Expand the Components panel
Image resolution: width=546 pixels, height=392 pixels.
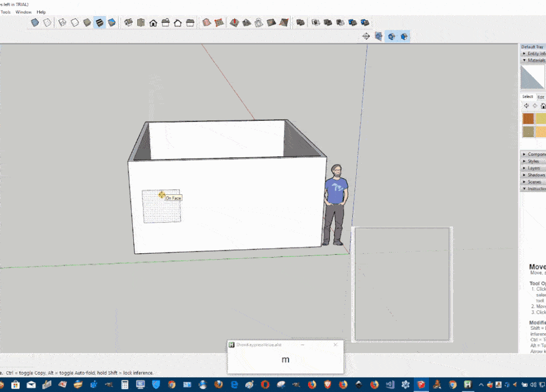click(x=533, y=154)
